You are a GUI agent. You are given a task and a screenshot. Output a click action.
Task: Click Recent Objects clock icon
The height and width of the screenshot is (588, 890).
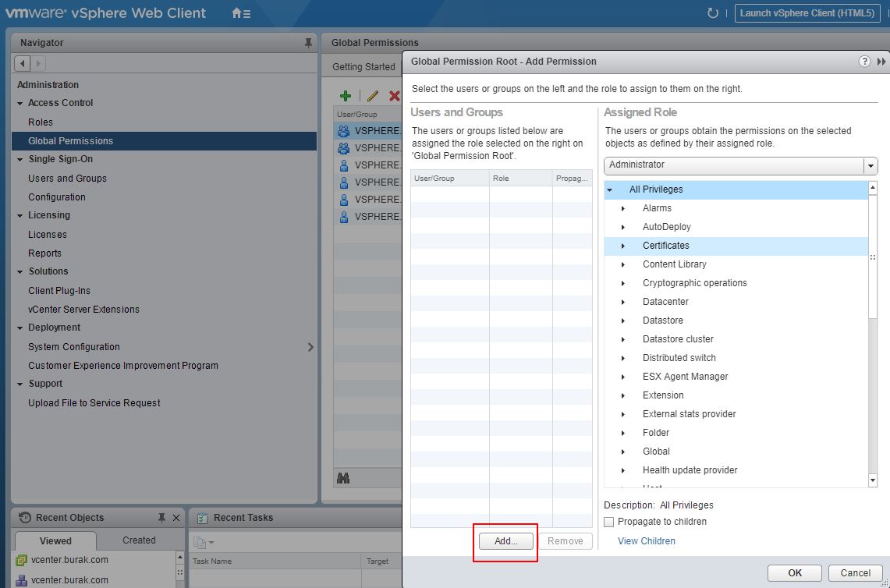click(24, 518)
